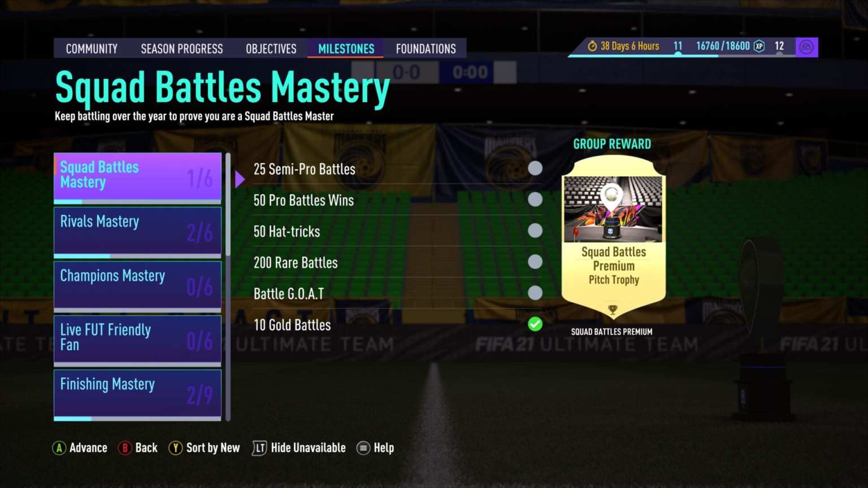This screenshot has width=868, height=488.
Task: Click the Help menu button icon
Action: coord(363,448)
